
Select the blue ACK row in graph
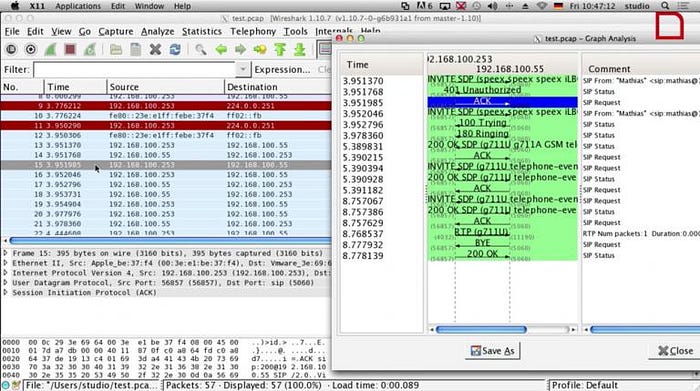pyautogui.click(x=502, y=102)
